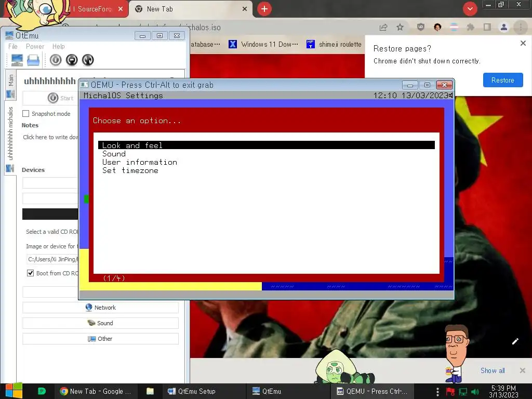
Task: Close the New Tab browser tab
Action: pos(245,9)
